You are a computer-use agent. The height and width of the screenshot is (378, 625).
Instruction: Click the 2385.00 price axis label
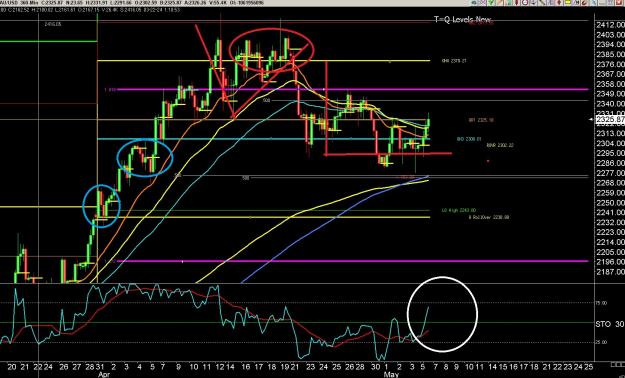coord(610,55)
